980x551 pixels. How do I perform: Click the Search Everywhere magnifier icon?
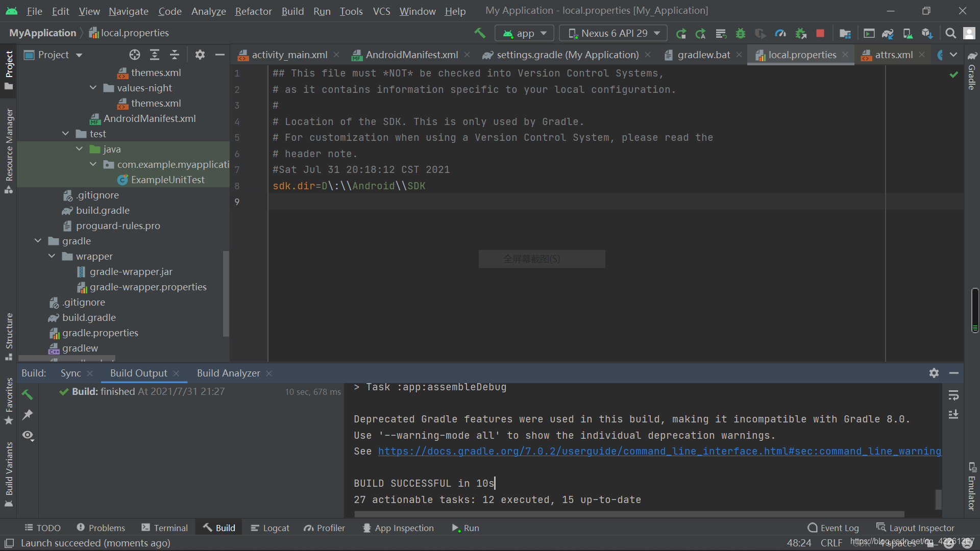pos(950,34)
